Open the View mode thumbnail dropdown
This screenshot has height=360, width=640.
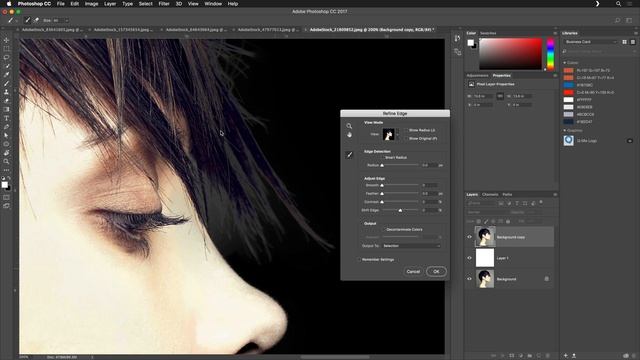[x=390, y=134]
